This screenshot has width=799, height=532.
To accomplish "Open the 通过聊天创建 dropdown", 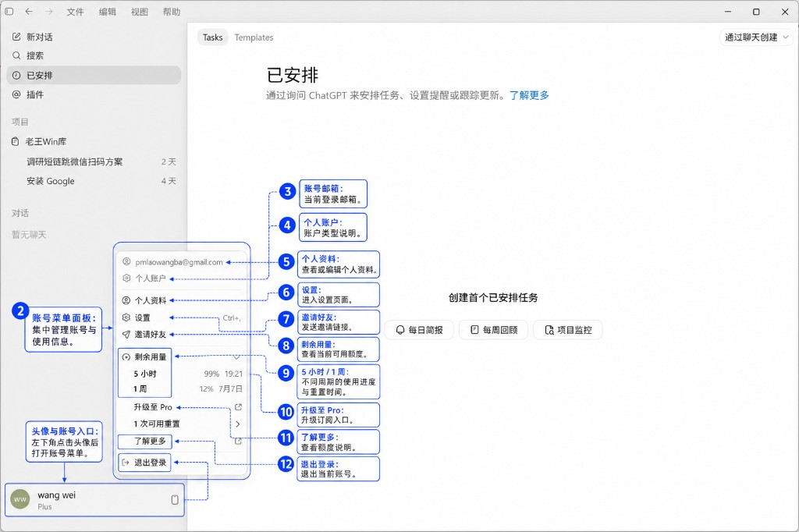I will click(x=757, y=37).
